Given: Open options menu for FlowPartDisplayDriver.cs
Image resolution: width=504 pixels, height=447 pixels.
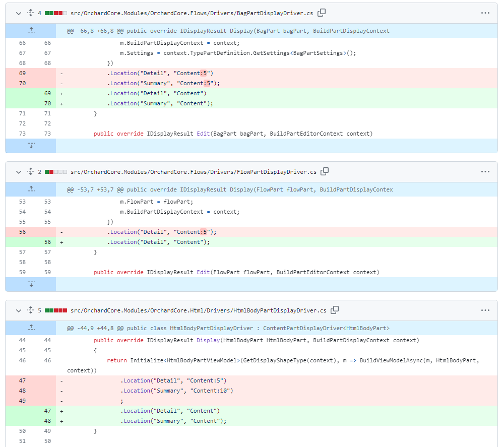Looking at the screenshot, I should click(485, 172).
